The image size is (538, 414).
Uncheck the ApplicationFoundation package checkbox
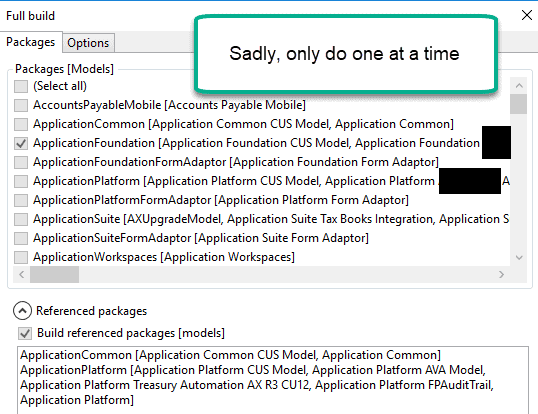(x=21, y=143)
